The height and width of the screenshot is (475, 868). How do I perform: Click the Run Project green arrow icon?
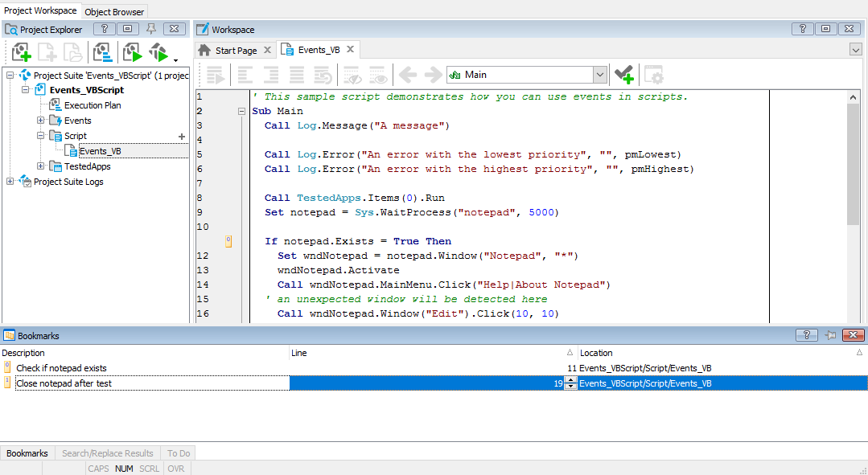[x=132, y=53]
